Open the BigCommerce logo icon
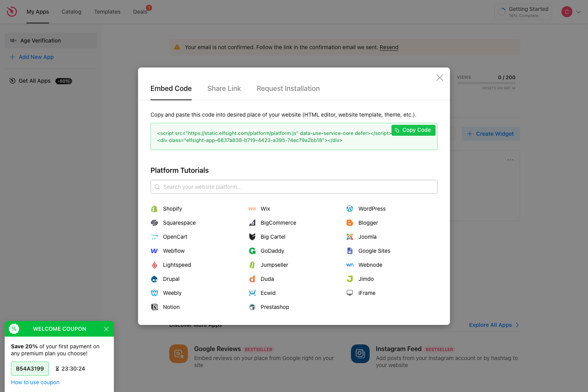 (252, 223)
